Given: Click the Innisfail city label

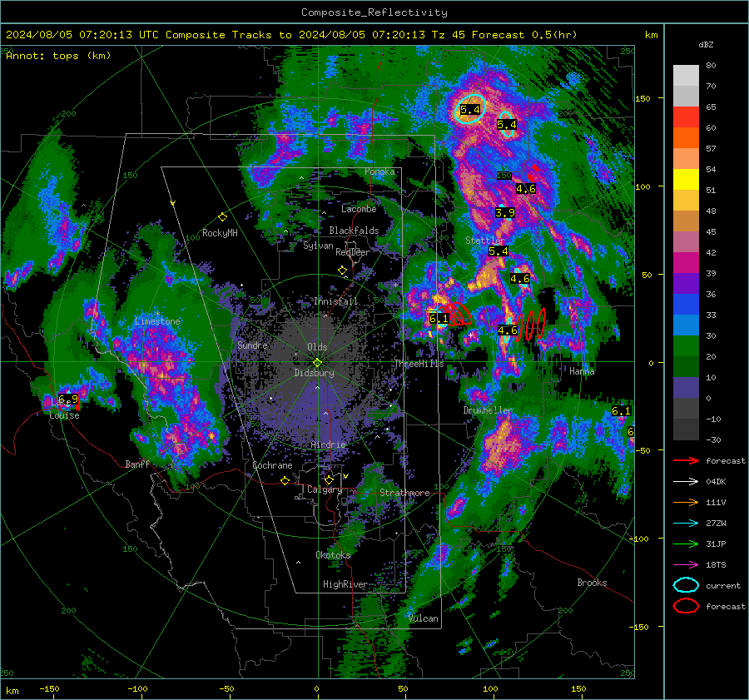Looking at the screenshot, I should [336, 301].
